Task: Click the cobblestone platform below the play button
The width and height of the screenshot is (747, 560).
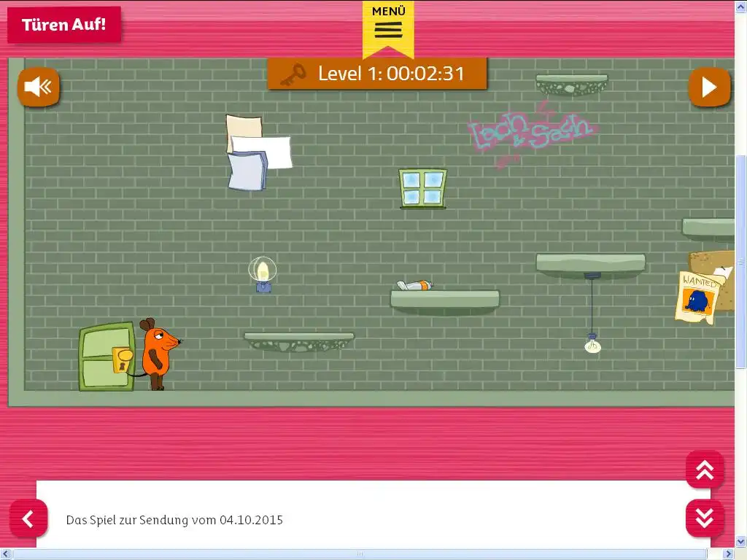Action: coord(572,85)
